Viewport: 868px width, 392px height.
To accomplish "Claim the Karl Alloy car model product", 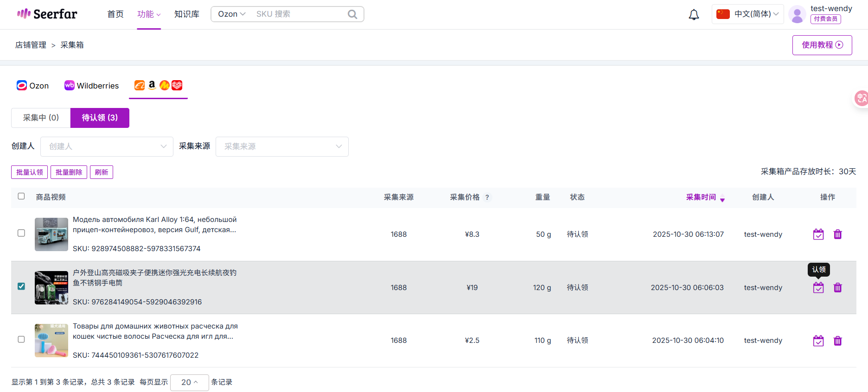I will [818, 234].
